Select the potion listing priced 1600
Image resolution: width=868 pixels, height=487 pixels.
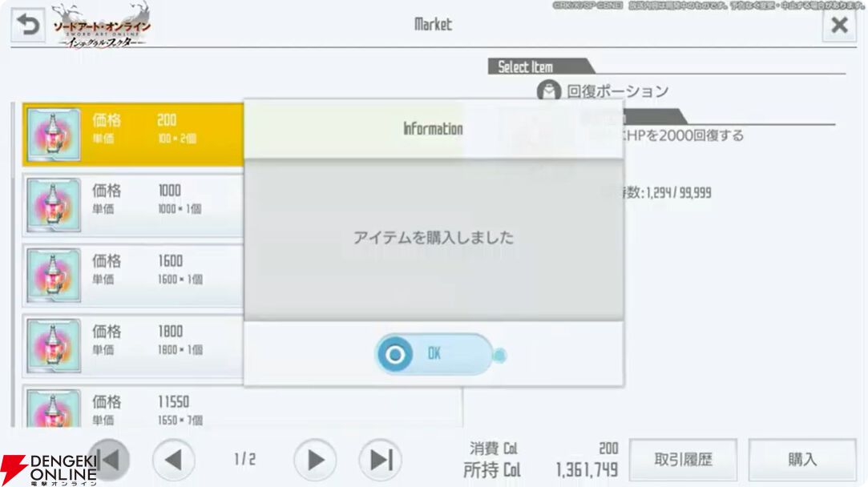(133, 275)
